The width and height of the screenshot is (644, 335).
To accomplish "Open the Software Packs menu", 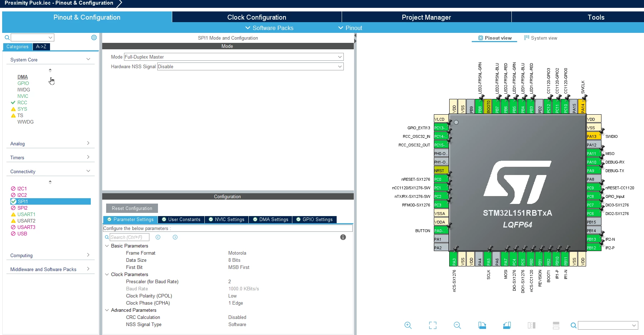I will tap(269, 28).
